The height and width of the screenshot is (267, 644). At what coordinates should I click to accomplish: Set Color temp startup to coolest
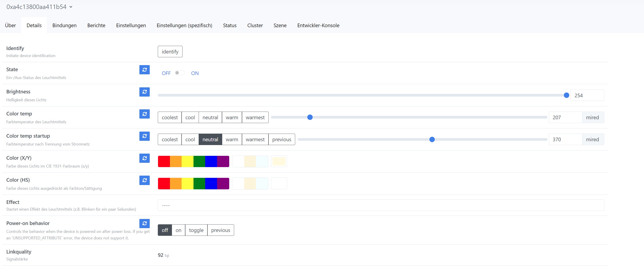(170, 139)
